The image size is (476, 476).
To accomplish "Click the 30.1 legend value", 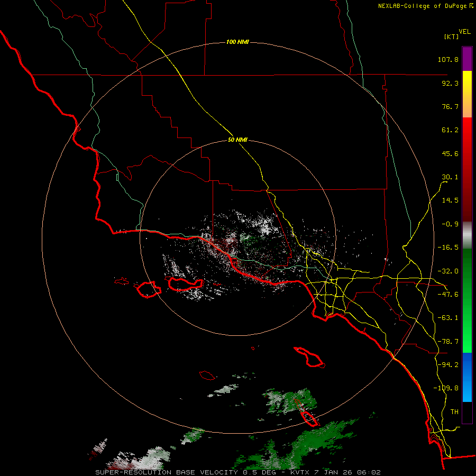I will click(450, 177).
